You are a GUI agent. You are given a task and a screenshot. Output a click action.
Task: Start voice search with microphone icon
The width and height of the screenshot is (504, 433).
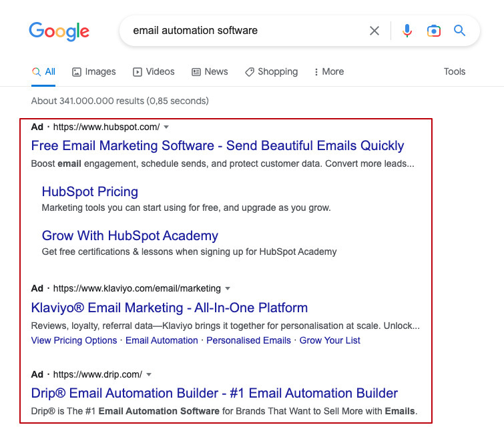coord(407,31)
